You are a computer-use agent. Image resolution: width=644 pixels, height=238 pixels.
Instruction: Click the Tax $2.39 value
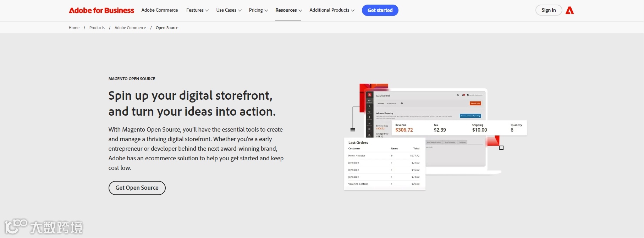440,130
